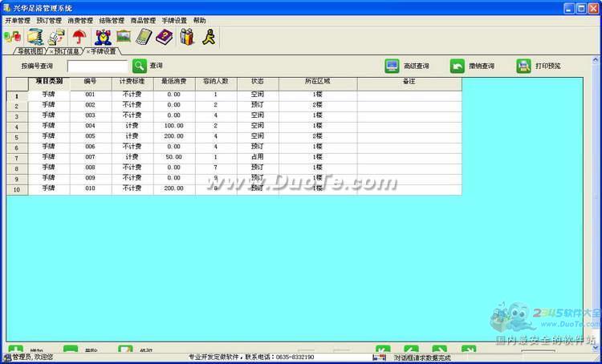The width and height of the screenshot is (602, 364).
Task: Click the green magnifier 查询 search icon
Action: [x=140, y=66]
